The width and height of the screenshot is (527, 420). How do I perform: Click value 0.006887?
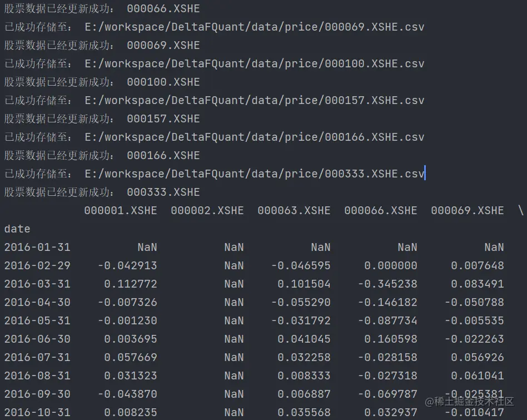coord(304,394)
